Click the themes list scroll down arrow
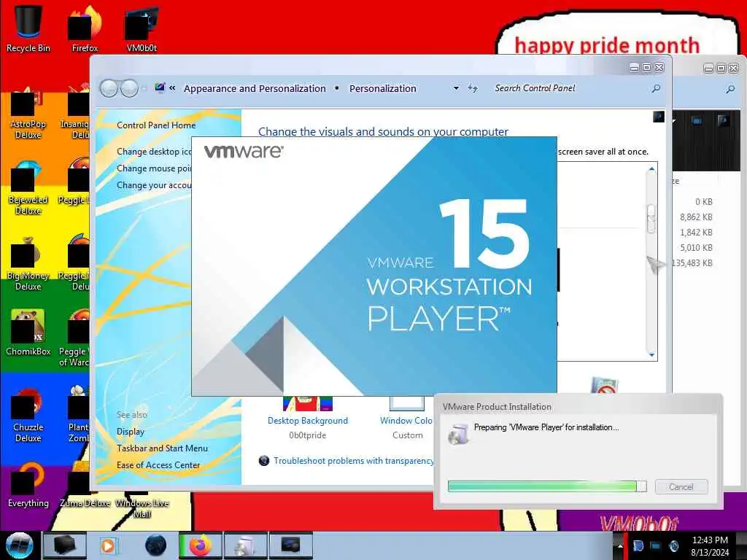The width and height of the screenshot is (747, 560). coord(651,355)
